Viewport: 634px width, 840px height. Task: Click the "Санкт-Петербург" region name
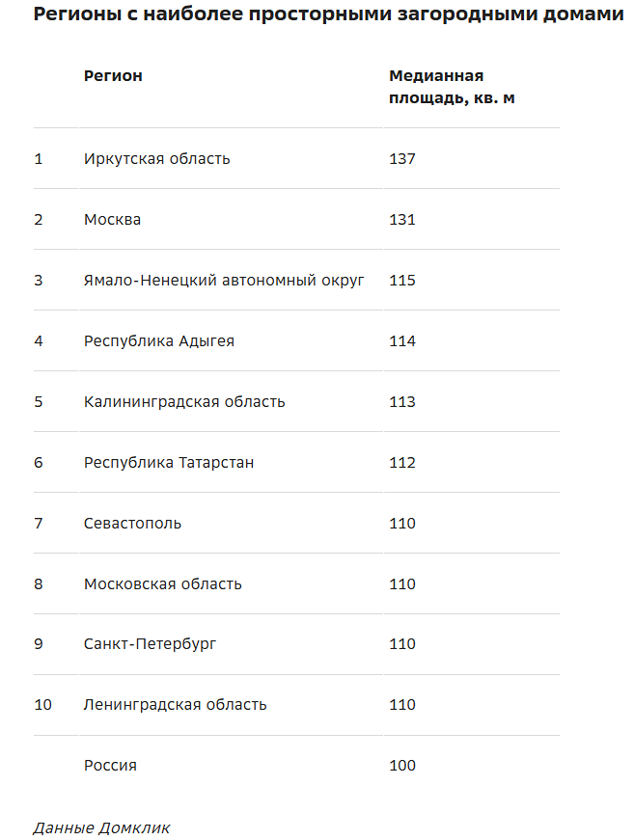tap(150, 644)
